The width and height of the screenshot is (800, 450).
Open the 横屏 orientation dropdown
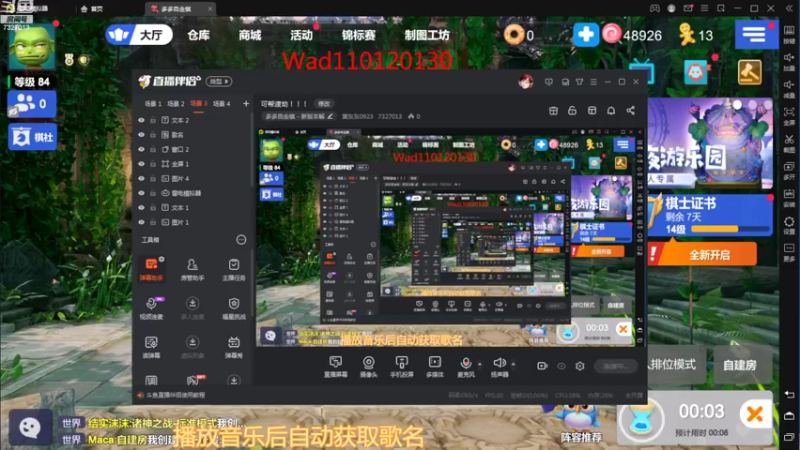pos(219,82)
